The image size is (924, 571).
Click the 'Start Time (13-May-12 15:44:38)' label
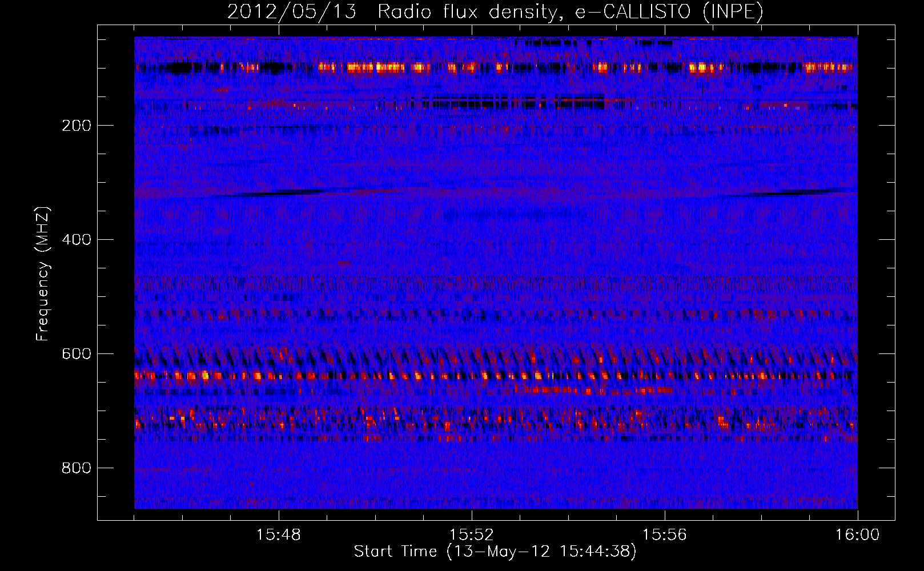(x=495, y=552)
